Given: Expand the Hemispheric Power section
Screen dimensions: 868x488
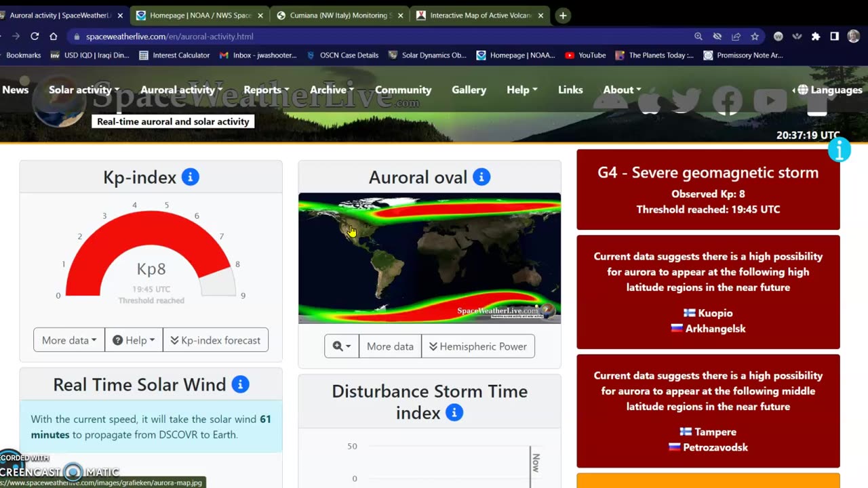Looking at the screenshot, I should point(478,346).
